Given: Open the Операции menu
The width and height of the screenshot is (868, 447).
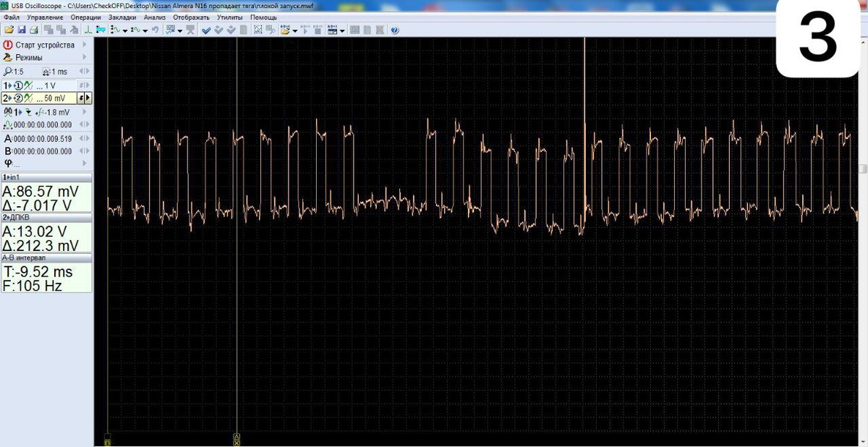Looking at the screenshot, I should tap(87, 17).
